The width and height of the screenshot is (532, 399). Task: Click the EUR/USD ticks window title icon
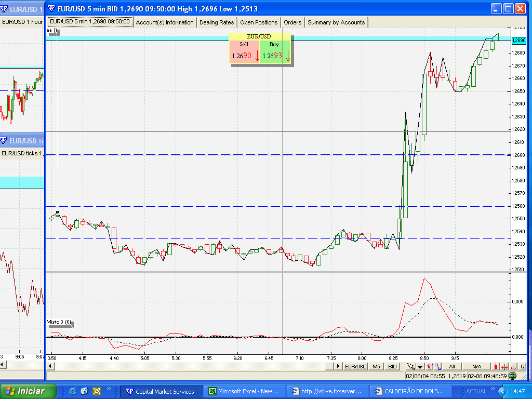coord(4,140)
